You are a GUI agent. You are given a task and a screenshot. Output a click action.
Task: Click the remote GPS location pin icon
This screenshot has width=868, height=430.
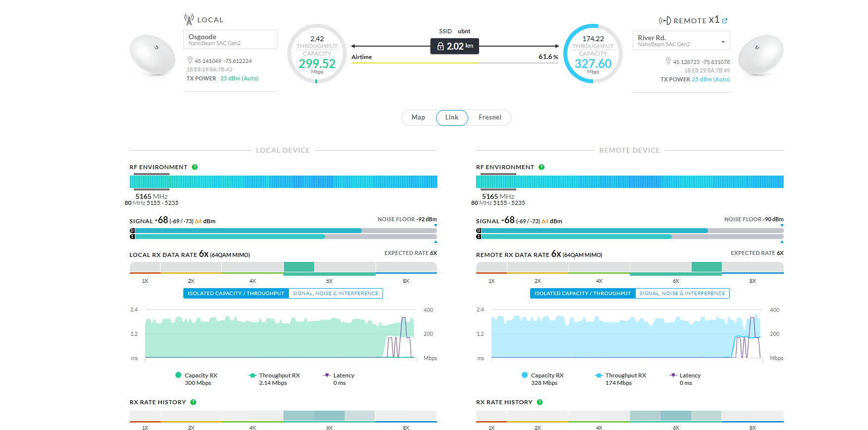pos(668,61)
